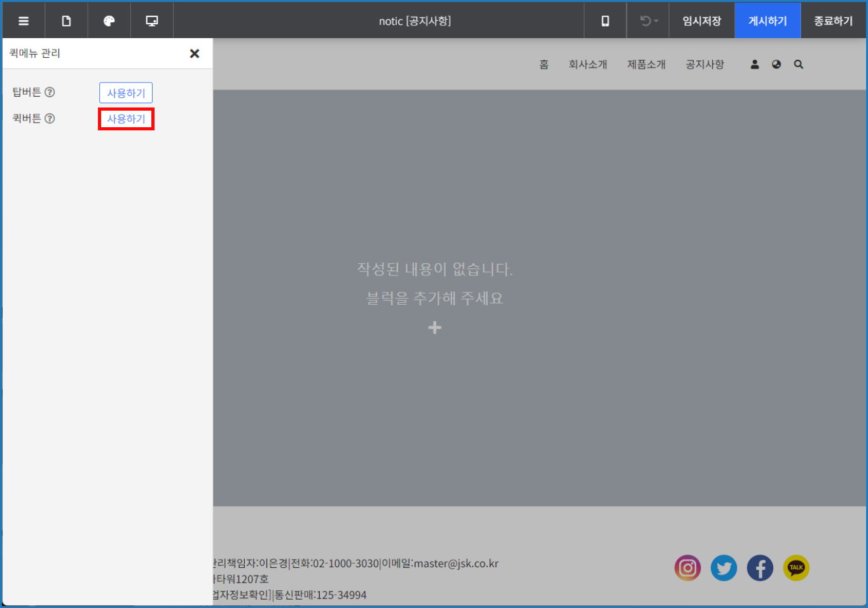Viewport: 868px width, 608px height.
Task: Click the 임시저장 button
Action: coord(701,21)
